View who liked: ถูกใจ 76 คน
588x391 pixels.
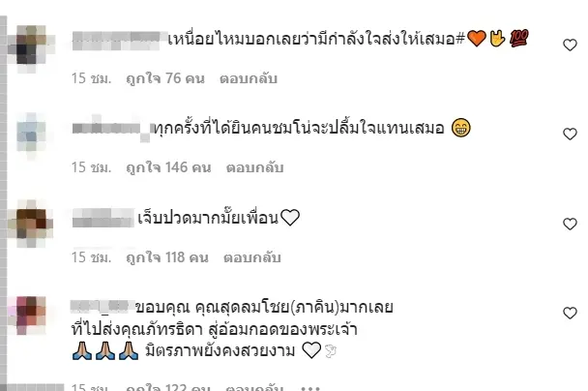[x=165, y=78]
